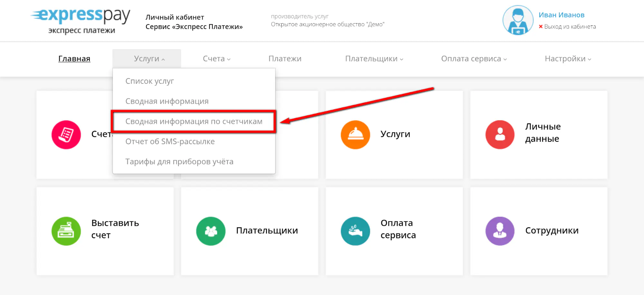Open the Настройки dropdown
Viewport: 644px width, 295px height.
[x=567, y=58]
